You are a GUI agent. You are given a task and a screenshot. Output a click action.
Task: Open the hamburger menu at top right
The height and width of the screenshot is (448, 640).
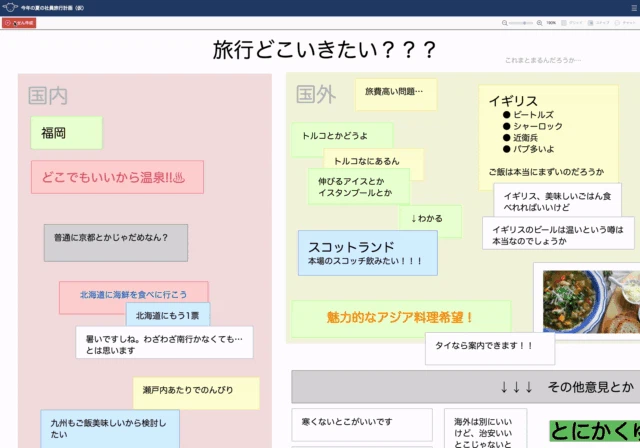[634, 8]
